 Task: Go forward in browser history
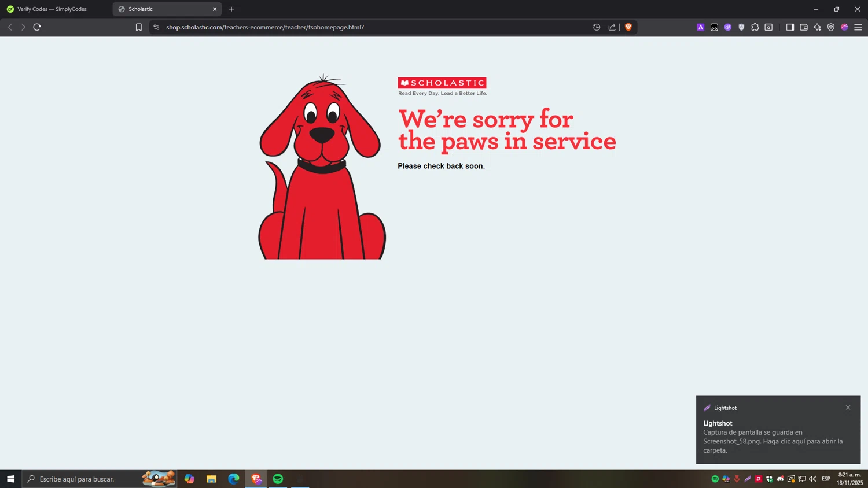click(23, 27)
